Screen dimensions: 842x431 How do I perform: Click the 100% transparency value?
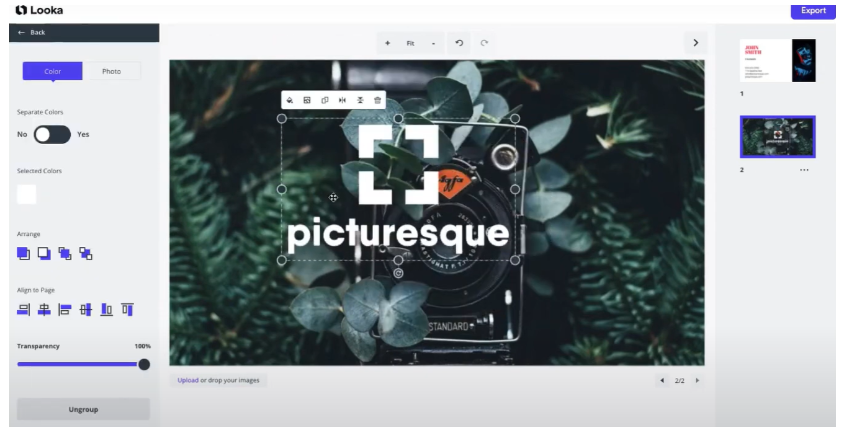(x=142, y=346)
